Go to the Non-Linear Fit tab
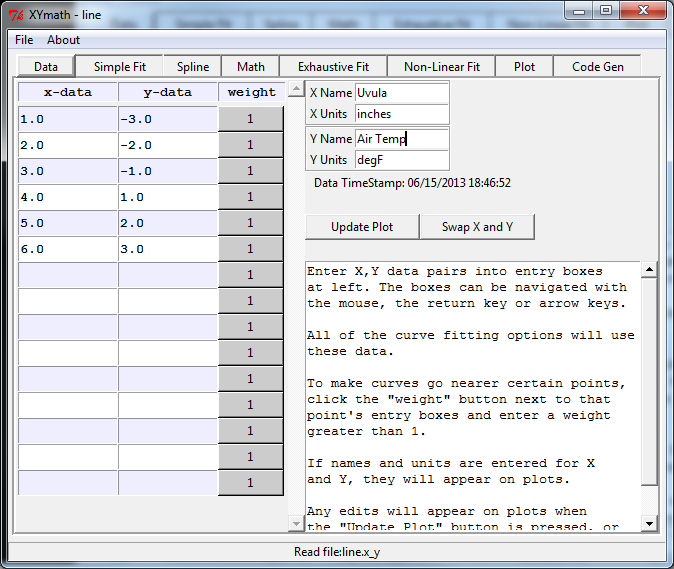 [442, 67]
